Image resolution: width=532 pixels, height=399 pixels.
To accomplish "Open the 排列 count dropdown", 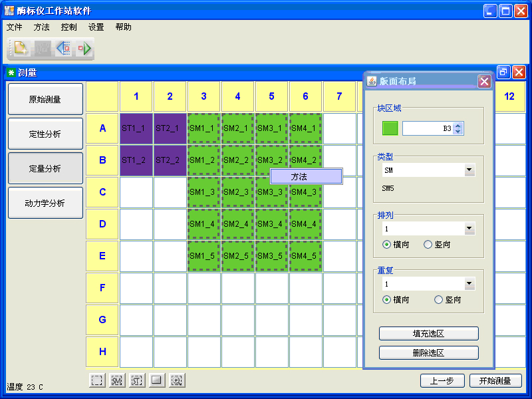I will 469,228.
